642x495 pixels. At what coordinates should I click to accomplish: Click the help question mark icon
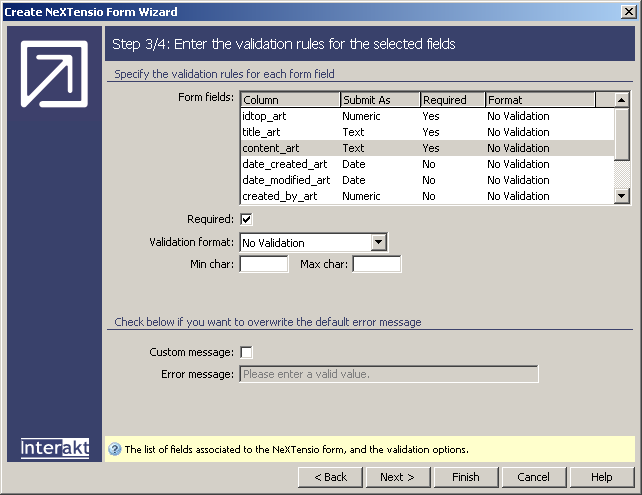click(x=115, y=449)
